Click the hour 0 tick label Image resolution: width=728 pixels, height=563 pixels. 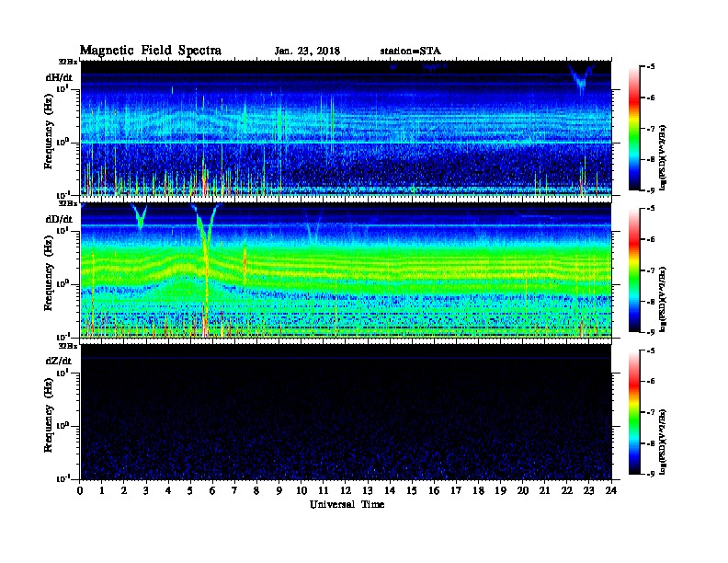click(x=80, y=490)
